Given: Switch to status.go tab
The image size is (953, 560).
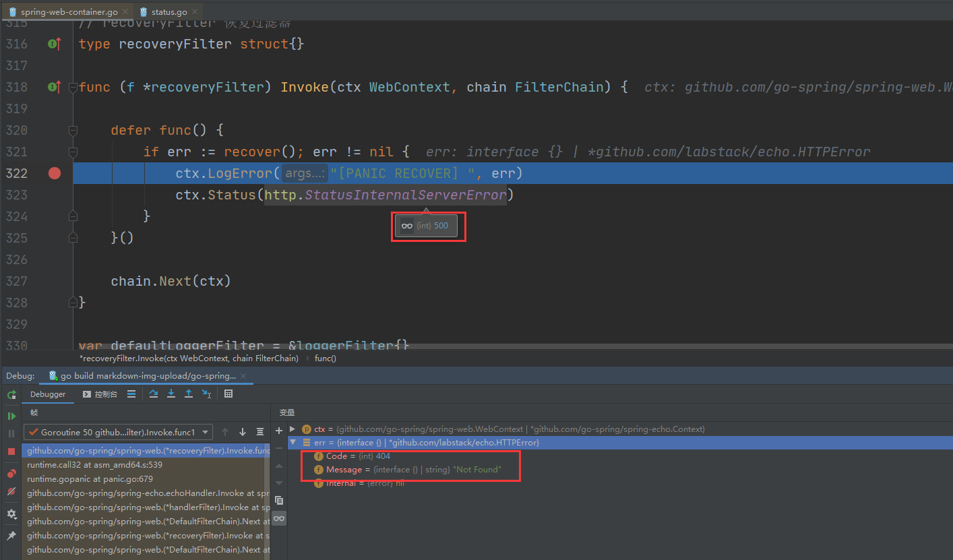Looking at the screenshot, I should click(168, 12).
